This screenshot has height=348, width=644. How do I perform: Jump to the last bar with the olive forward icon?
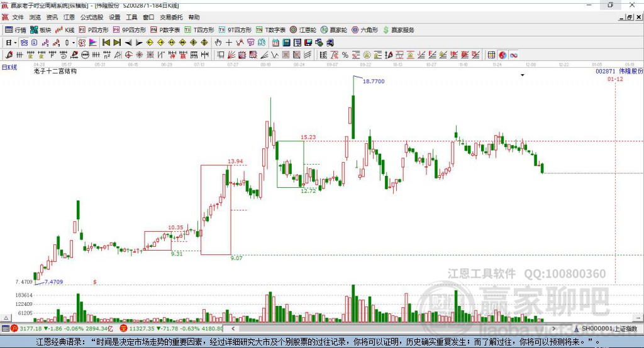point(117,43)
